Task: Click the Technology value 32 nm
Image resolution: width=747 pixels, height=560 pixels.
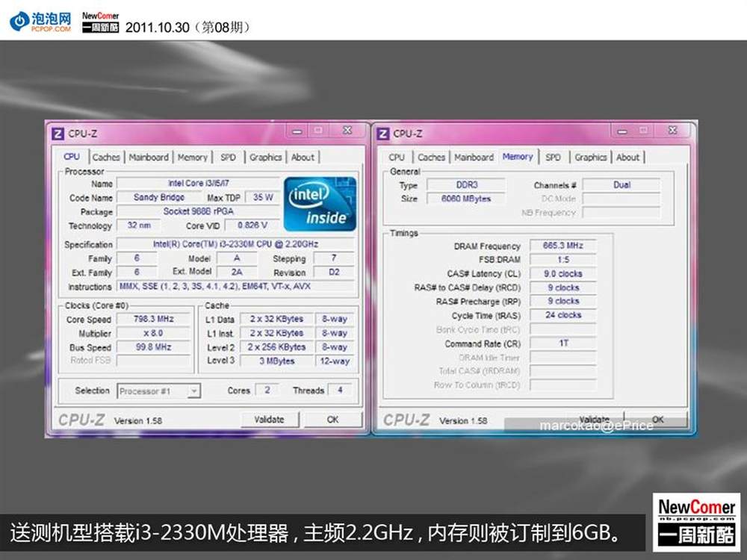Action: click(x=139, y=225)
